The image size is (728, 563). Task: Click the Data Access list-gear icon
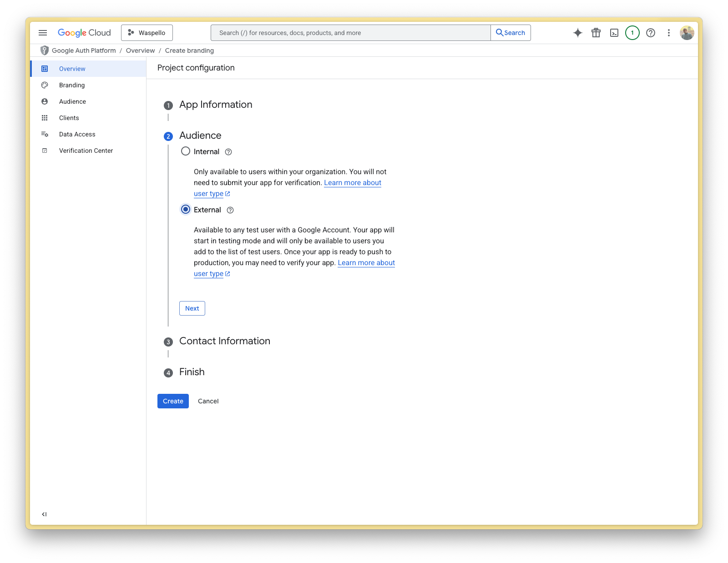click(x=45, y=134)
